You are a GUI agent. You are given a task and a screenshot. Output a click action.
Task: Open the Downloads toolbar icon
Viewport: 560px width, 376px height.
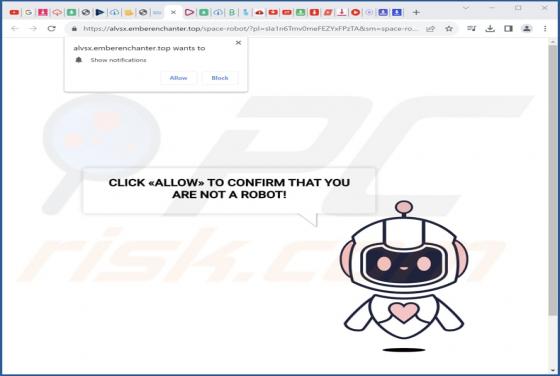pyautogui.click(x=490, y=29)
